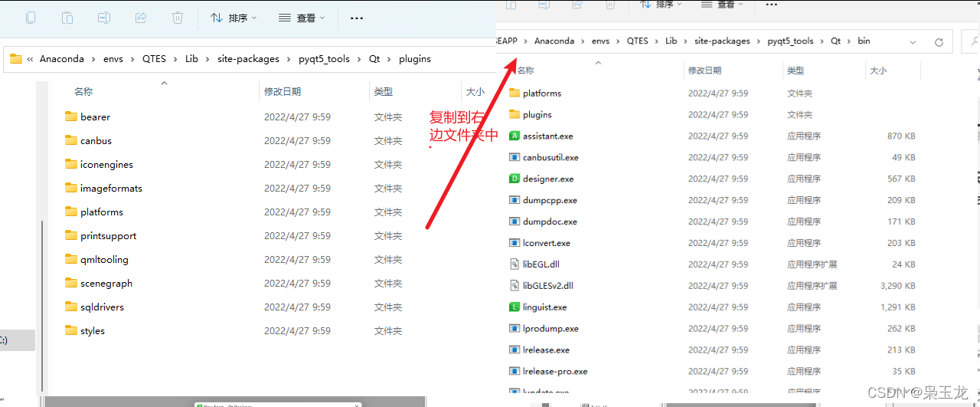Viewport: 980px width, 407px height.
Task: Click the libEGL.dll file icon
Action: (514, 264)
